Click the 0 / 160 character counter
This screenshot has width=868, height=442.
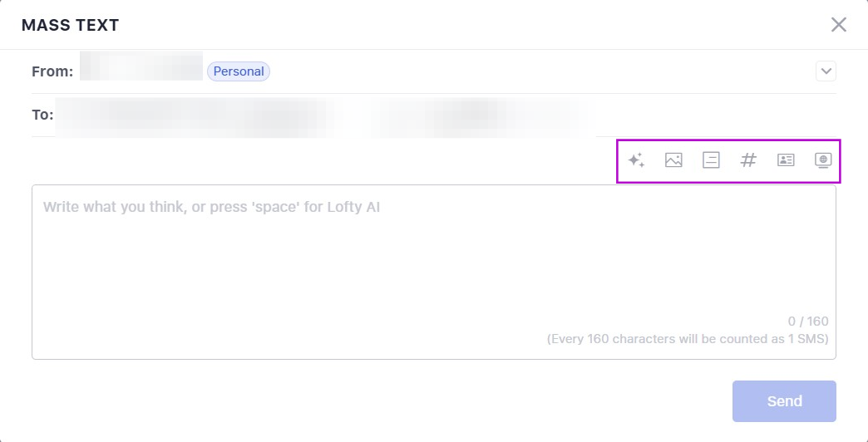coord(808,322)
